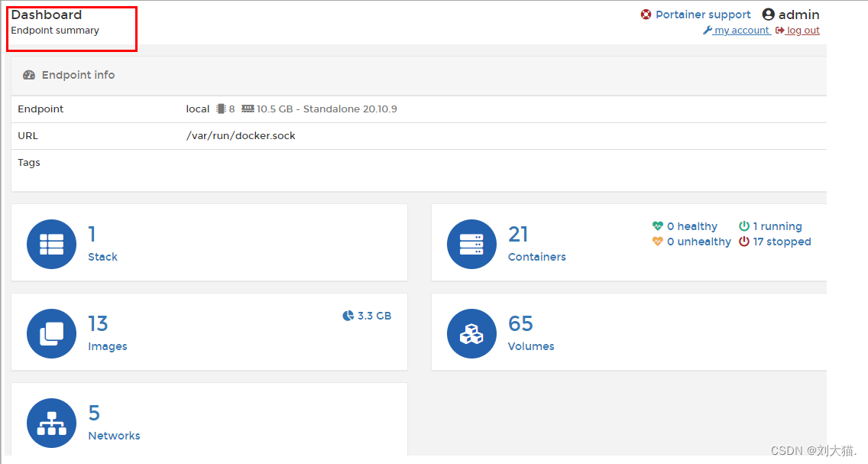Click the red stopped power icon
Viewport: 868px width, 464px height.
pos(744,242)
